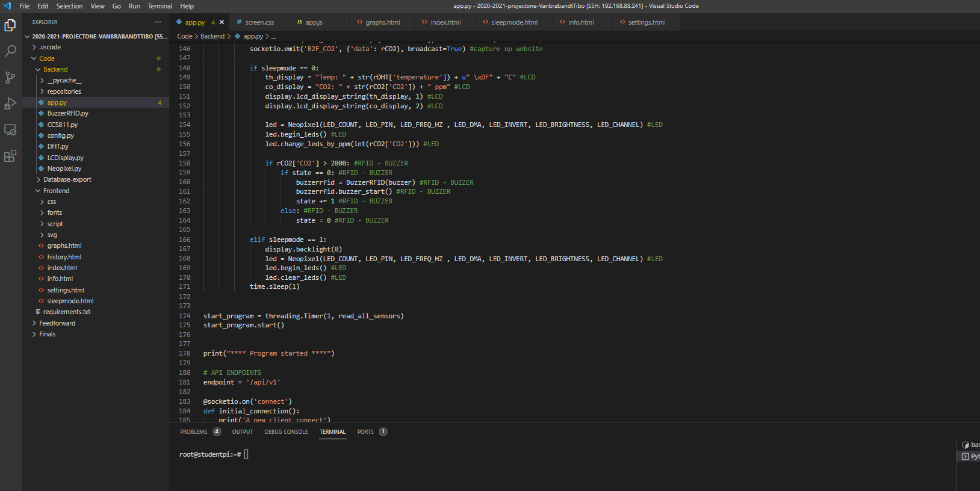Open the Search view in activity bar
This screenshot has height=491, width=980.
pyautogui.click(x=10, y=51)
